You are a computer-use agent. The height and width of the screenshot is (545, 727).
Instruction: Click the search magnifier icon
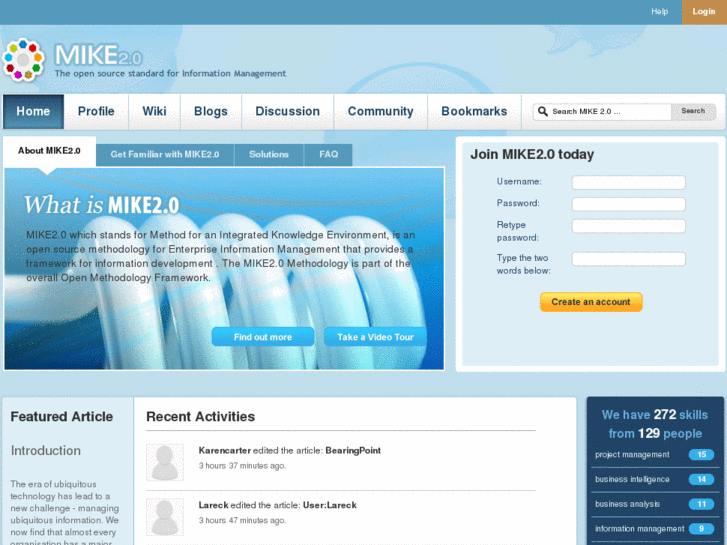(542, 111)
